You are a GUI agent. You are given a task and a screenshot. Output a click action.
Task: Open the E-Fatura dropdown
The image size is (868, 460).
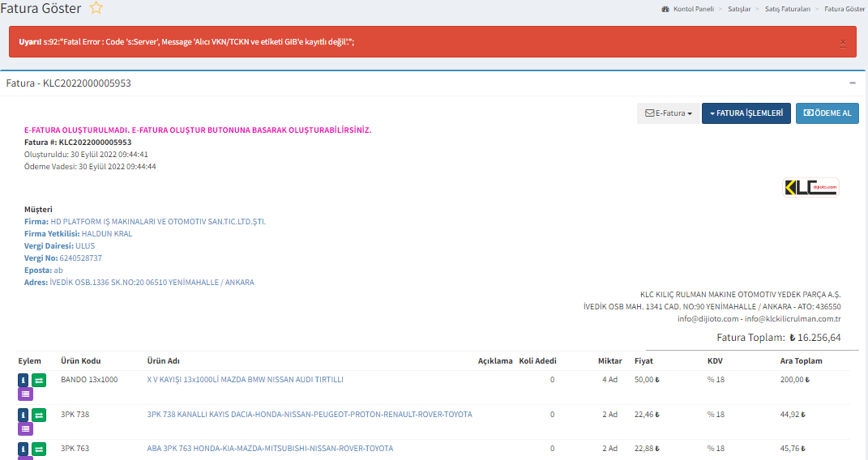[x=668, y=113]
